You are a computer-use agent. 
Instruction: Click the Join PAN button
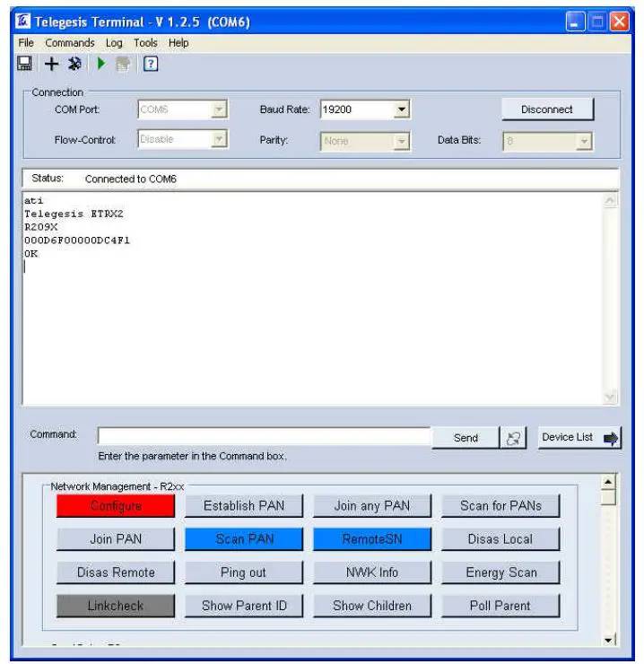click(x=116, y=539)
